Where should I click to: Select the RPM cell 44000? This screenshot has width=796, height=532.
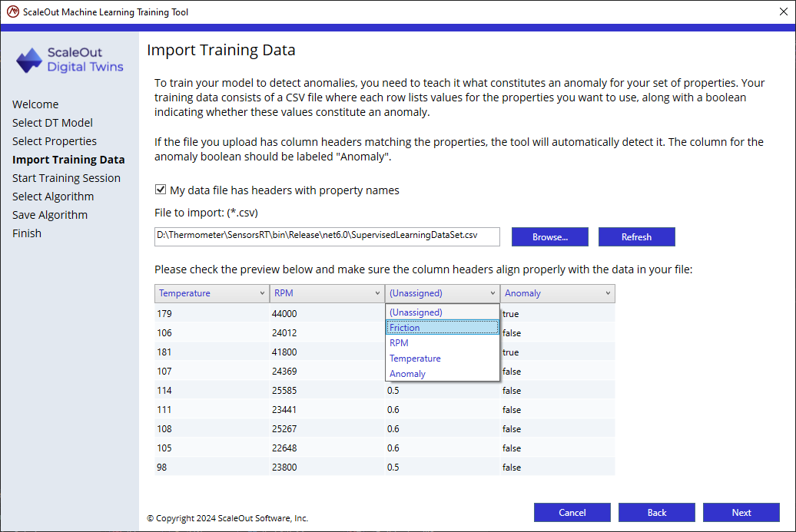point(327,313)
